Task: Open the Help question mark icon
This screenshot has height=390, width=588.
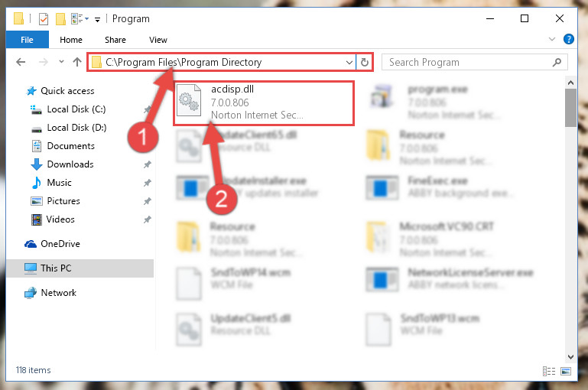Action: point(568,39)
